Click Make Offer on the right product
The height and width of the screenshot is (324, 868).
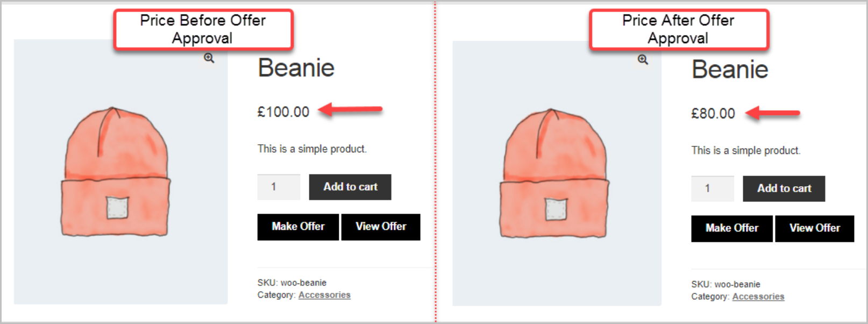click(x=732, y=228)
